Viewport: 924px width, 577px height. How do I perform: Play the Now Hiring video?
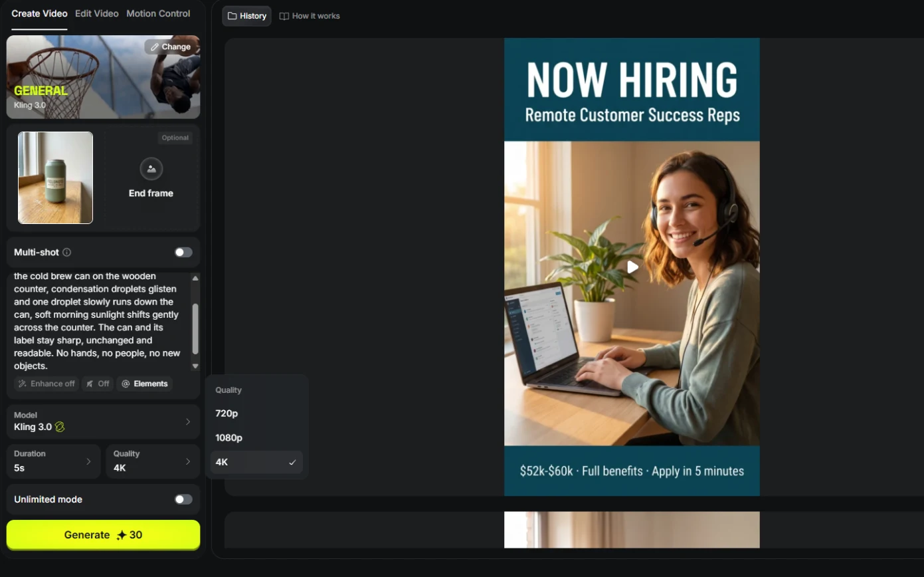click(632, 267)
